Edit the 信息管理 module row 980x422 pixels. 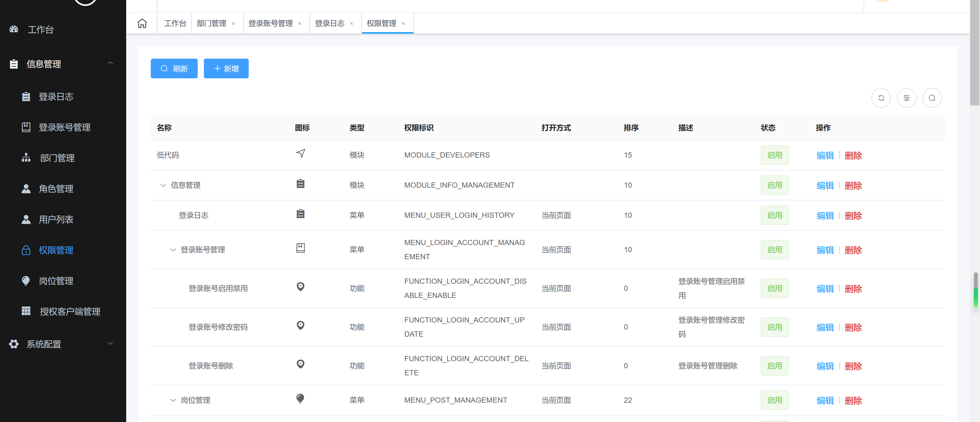click(825, 185)
